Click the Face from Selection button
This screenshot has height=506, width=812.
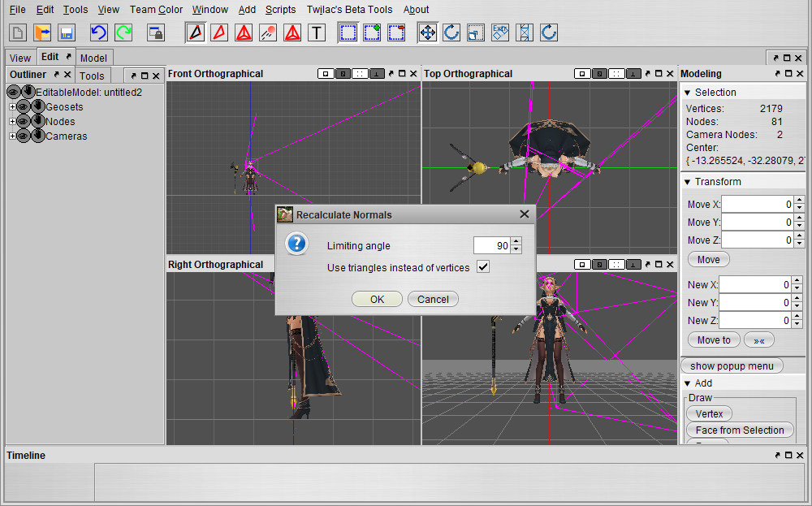pos(740,430)
